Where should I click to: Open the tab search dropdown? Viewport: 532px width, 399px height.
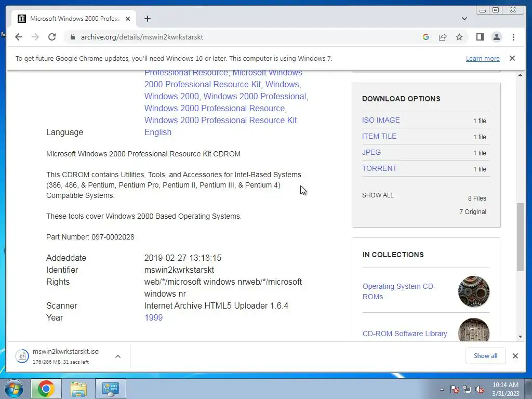464,19
